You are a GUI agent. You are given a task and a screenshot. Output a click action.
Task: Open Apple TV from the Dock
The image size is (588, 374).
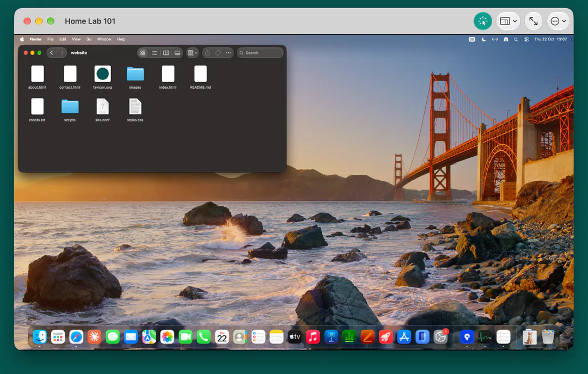295,337
